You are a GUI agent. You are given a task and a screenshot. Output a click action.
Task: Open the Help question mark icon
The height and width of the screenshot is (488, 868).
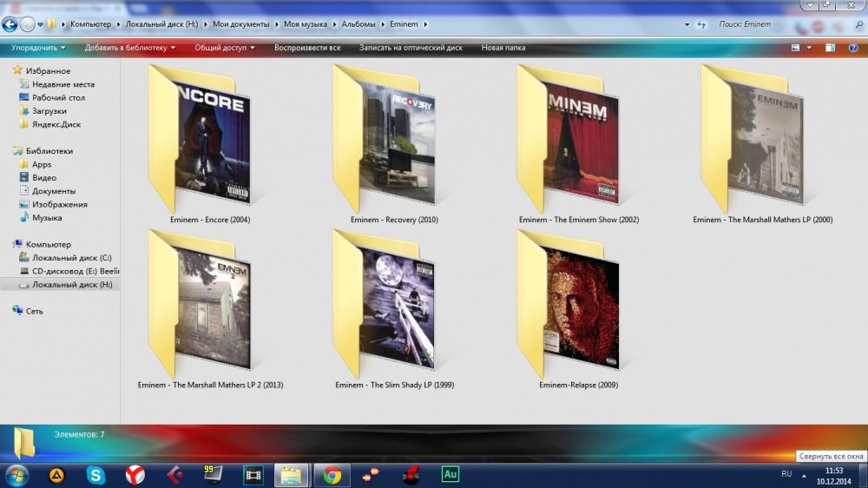coord(853,48)
